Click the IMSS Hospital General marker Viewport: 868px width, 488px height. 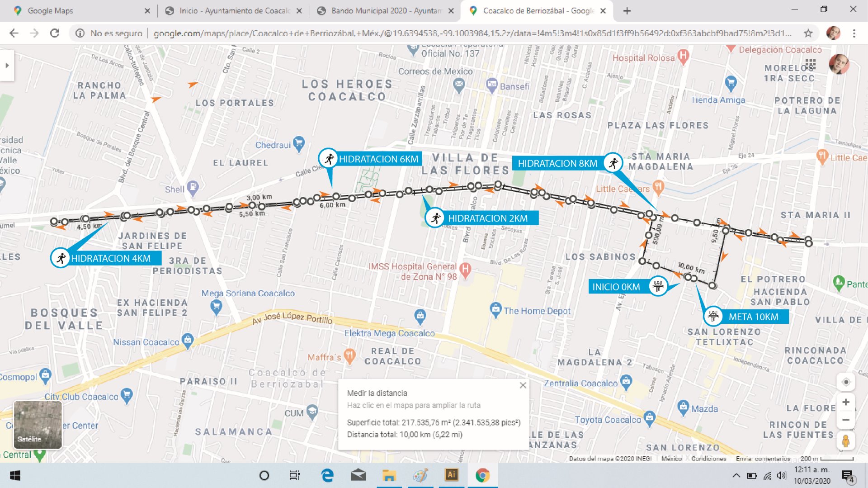pyautogui.click(x=465, y=269)
